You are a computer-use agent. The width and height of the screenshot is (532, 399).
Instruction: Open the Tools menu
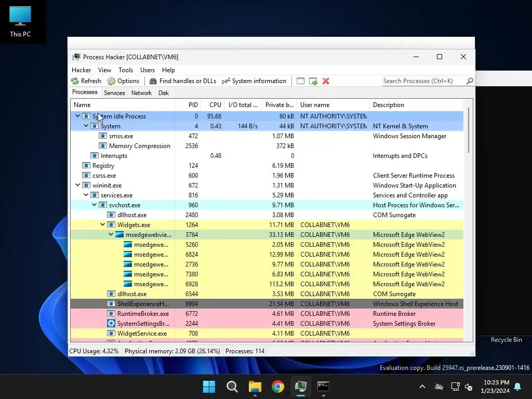[126, 70]
